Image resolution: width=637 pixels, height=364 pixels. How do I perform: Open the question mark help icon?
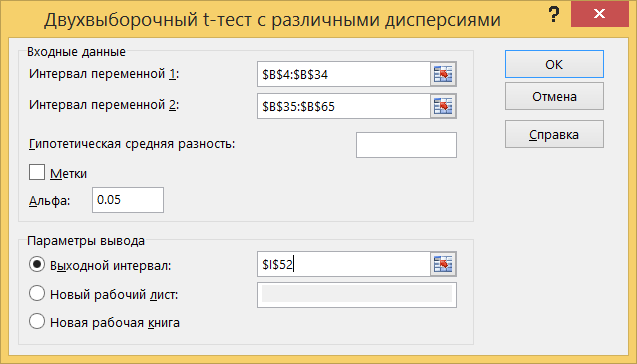point(553,15)
